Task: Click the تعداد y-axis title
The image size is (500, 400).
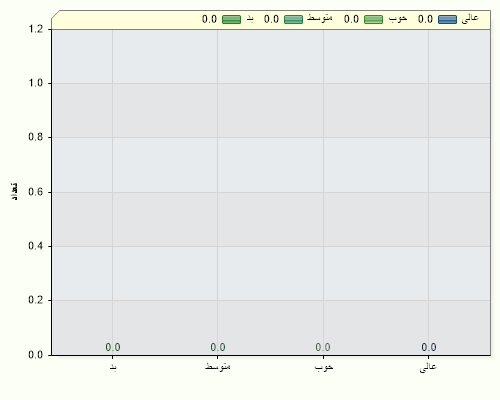Action: click(x=14, y=192)
